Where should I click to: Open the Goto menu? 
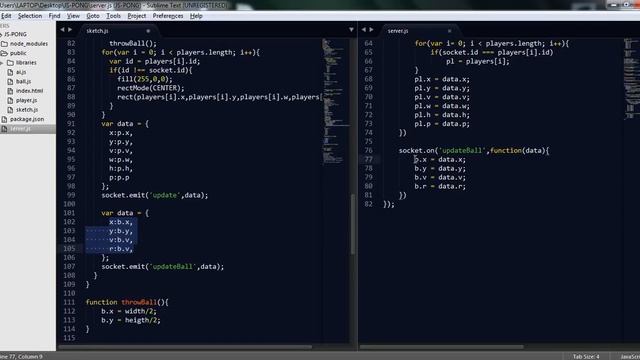coord(93,16)
